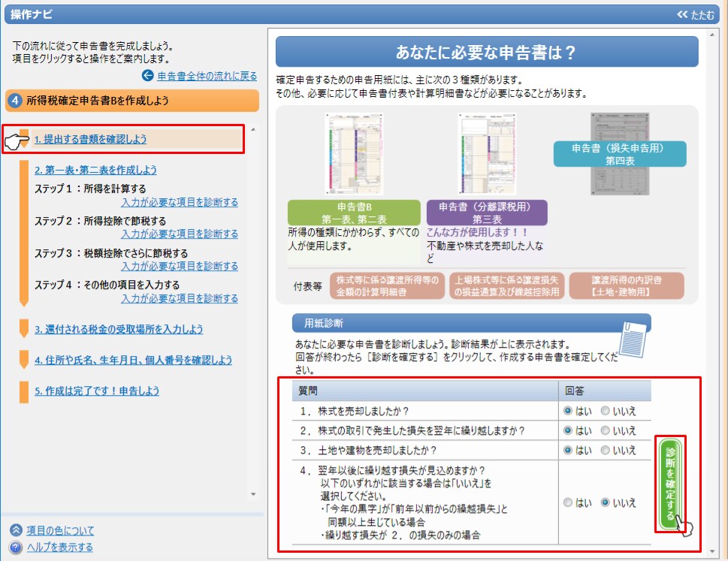The image size is (728, 561).
Task: Open 入力が必要な項目を診断する under ステップ4
Action: click(x=180, y=298)
